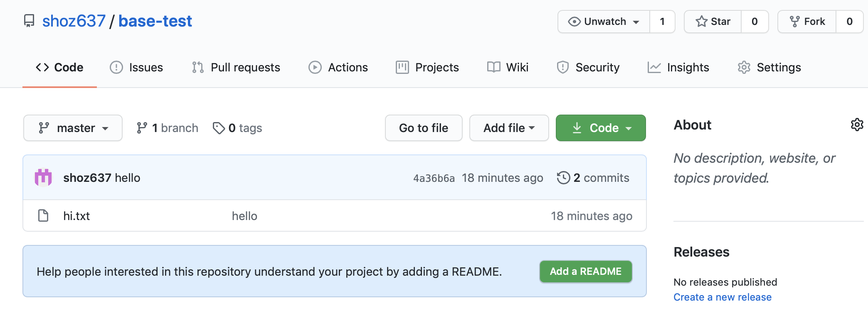Click the hi.txt file icon
Screen dimensions: 868x323
43,216
